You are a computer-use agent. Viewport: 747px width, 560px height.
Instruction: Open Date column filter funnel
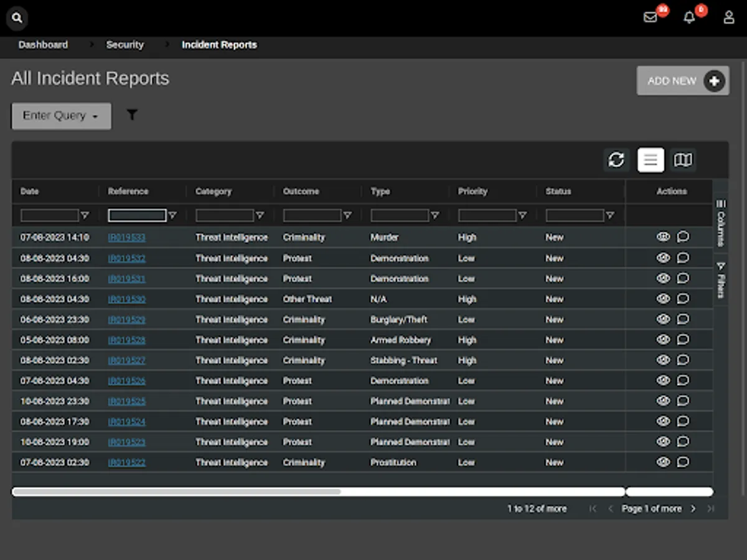[85, 216]
